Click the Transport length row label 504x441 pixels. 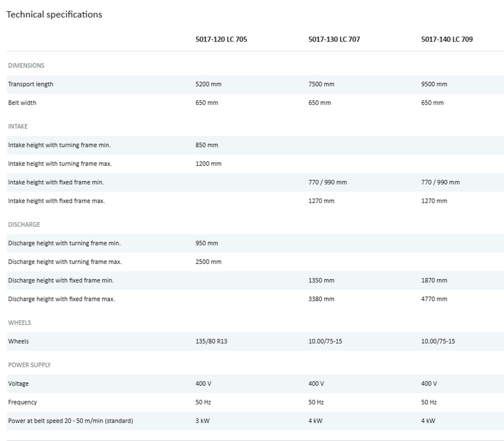pos(31,84)
